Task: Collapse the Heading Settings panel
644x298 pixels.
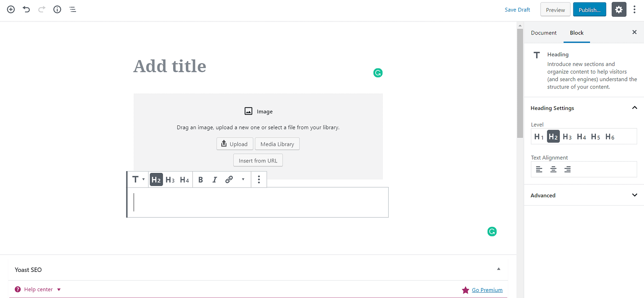Action: coord(634,108)
